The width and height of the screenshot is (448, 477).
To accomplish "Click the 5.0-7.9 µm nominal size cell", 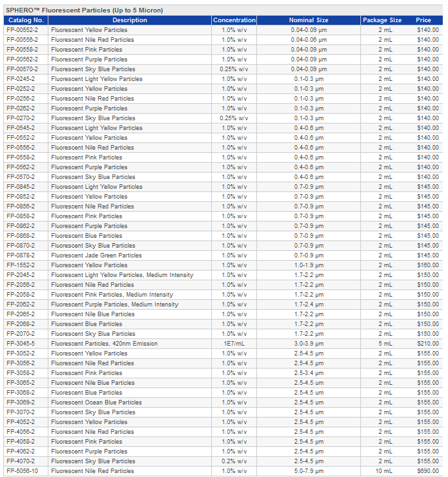I will 309,471.
